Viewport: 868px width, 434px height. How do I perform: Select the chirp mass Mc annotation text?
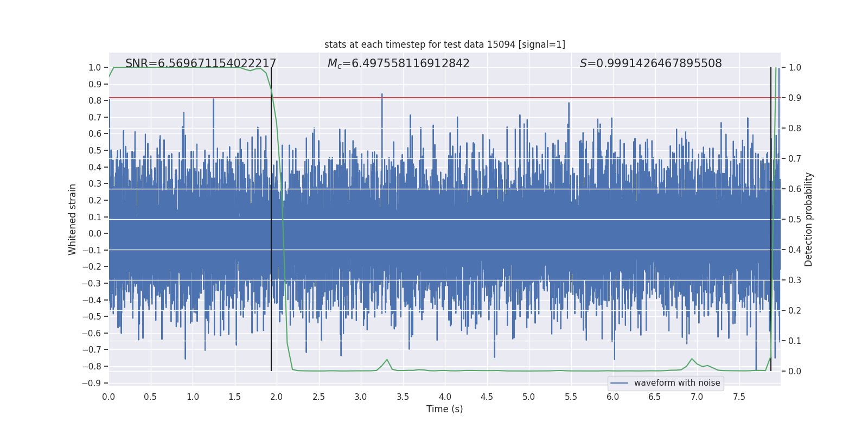[398, 63]
